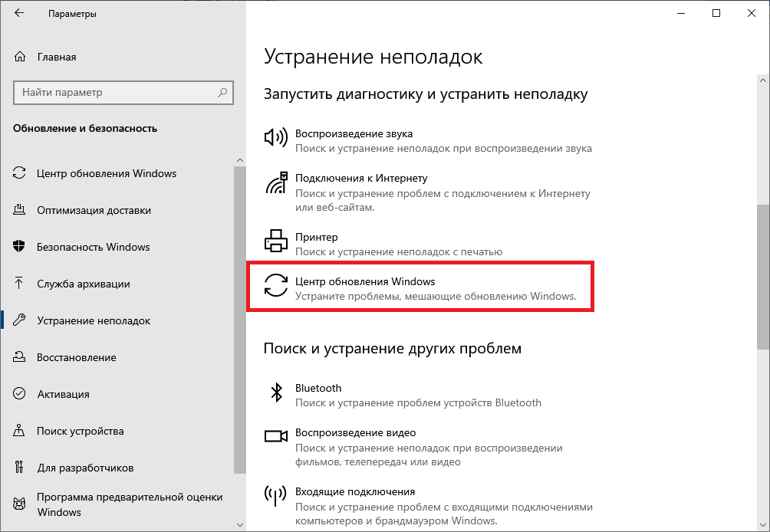Image resolution: width=770 pixels, height=532 pixels.
Task: Click the Поиск устройства person icon
Action: pos(19,430)
